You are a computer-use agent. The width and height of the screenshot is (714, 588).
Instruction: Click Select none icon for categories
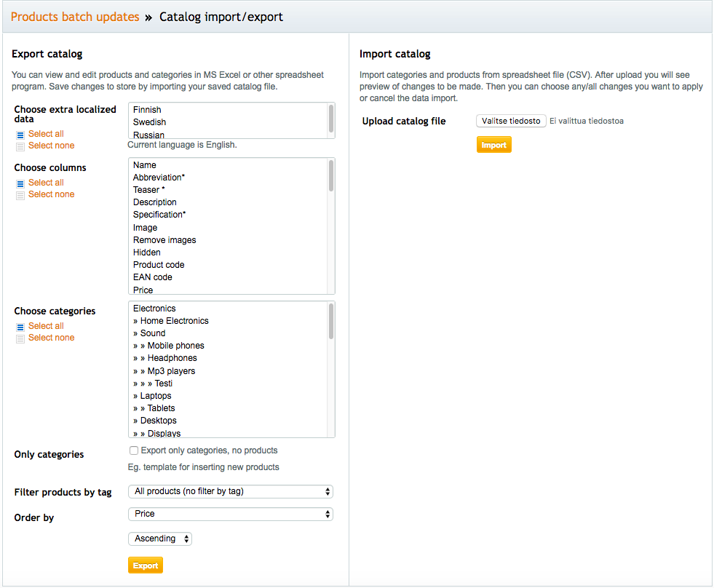20,339
